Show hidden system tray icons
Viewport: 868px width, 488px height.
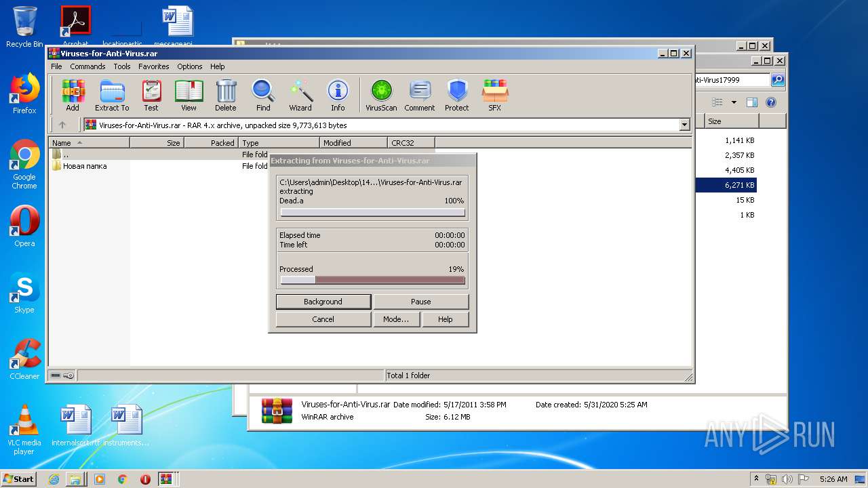coord(756,479)
